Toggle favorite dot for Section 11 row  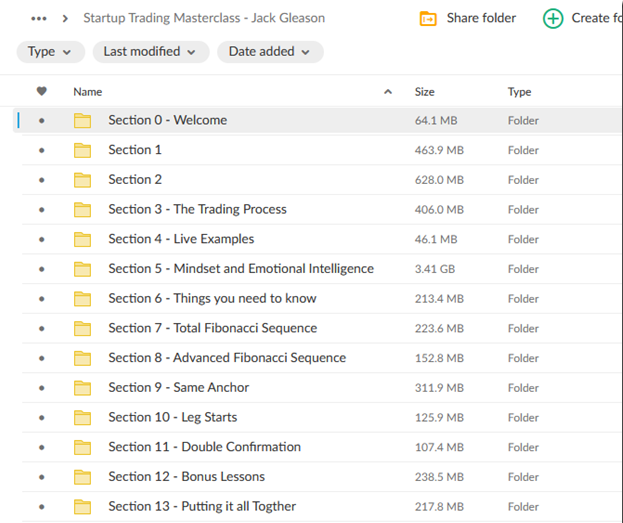point(41,447)
